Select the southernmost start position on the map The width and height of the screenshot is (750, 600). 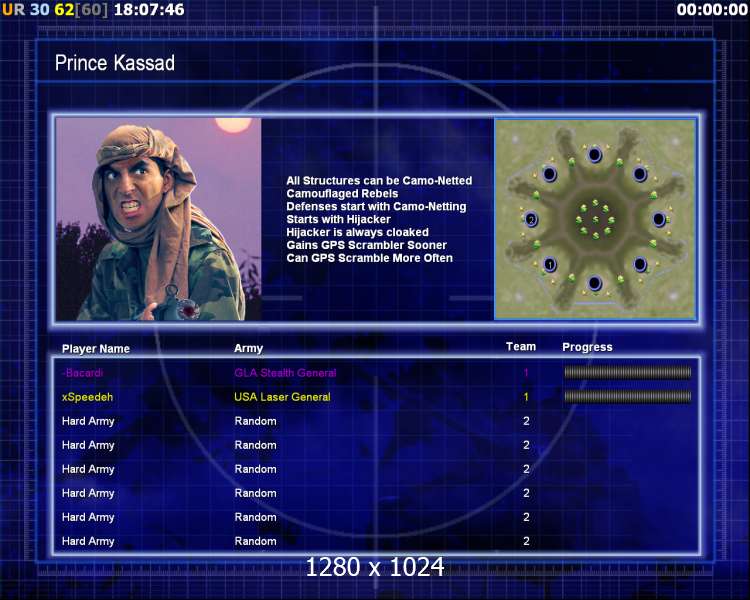click(595, 283)
